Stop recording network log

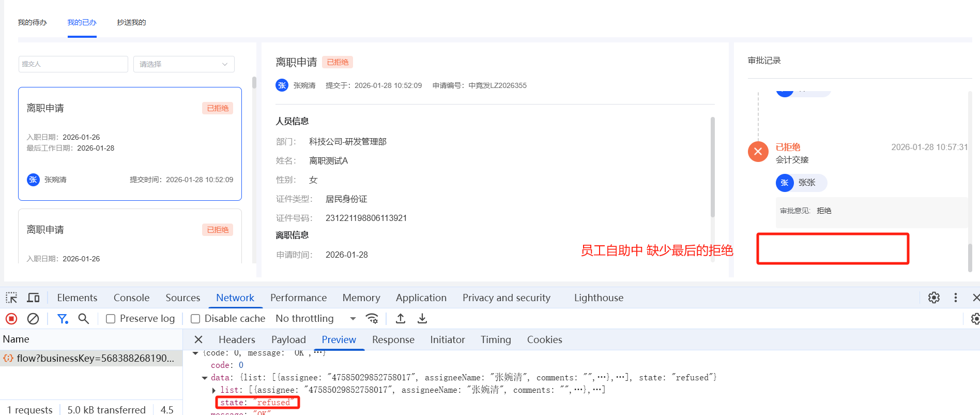[x=11, y=319]
